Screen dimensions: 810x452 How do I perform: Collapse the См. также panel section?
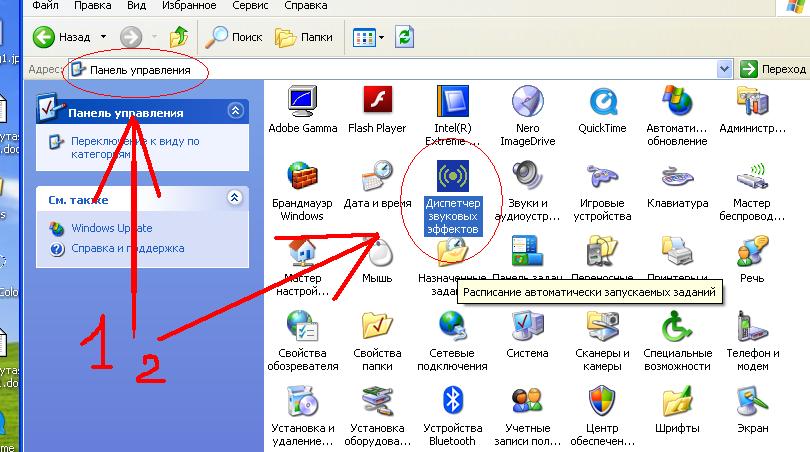pyautogui.click(x=235, y=199)
